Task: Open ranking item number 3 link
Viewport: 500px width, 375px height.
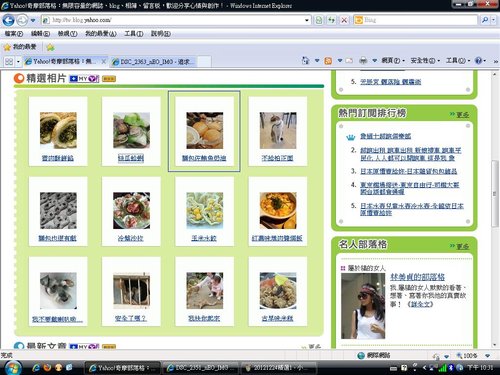Action: pos(408,171)
